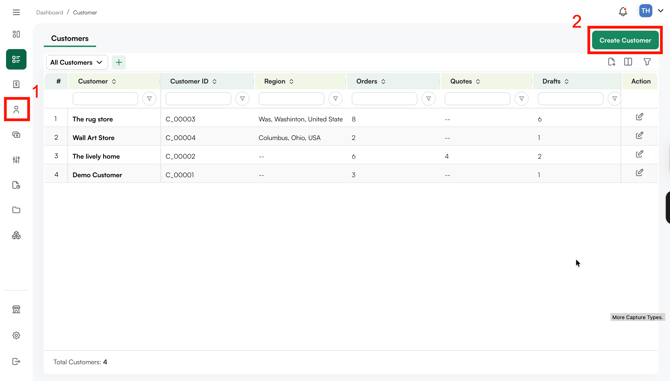
Task: Click the Region filter text field
Action: tap(291, 99)
